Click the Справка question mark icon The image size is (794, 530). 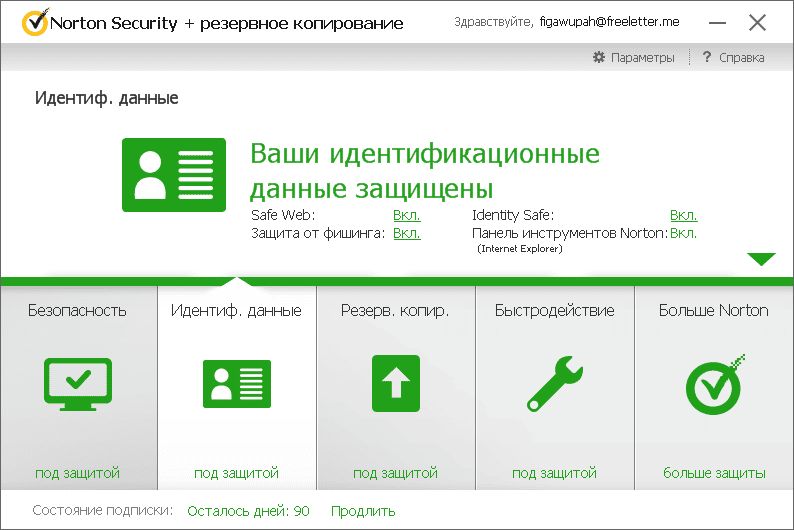(x=707, y=57)
